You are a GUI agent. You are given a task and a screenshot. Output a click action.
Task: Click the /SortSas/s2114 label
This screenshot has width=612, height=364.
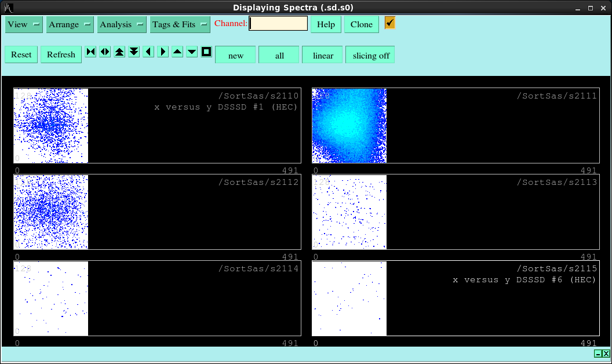[258, 268]
